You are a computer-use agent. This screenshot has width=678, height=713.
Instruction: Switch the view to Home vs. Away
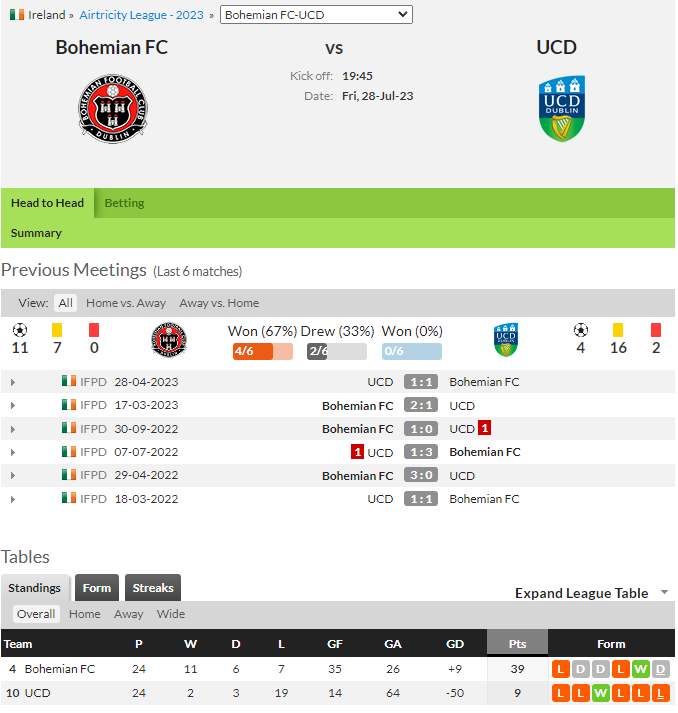(126, 303)
